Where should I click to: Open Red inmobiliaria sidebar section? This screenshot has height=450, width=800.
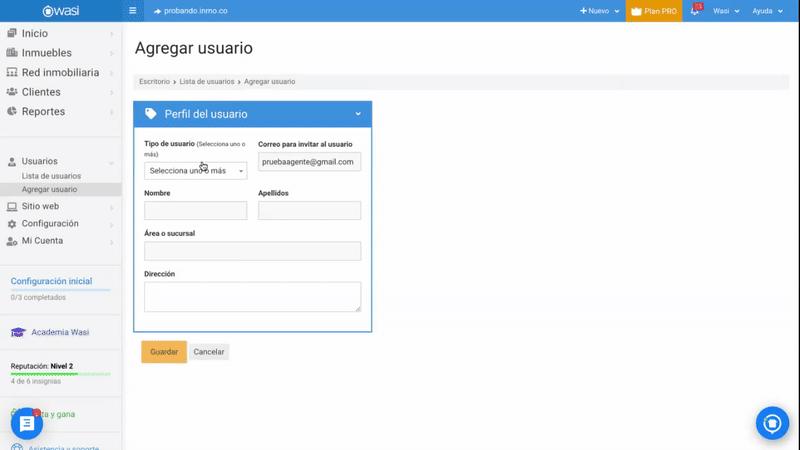60,72
